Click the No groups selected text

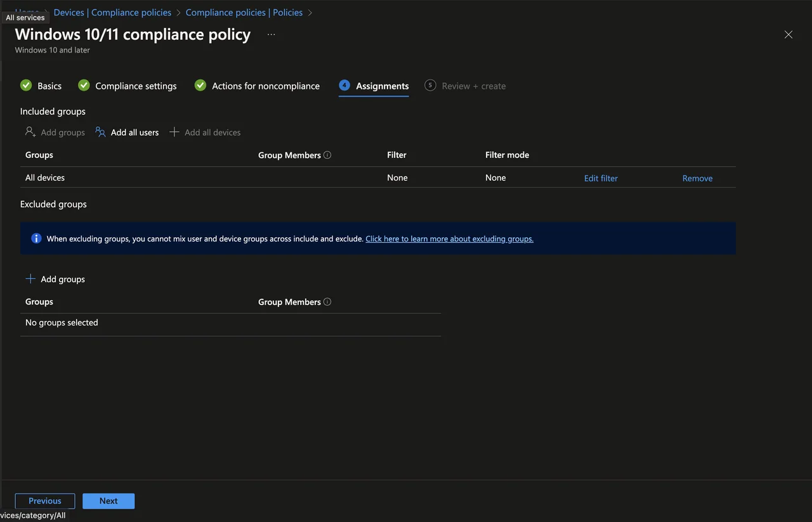[62, 322]
